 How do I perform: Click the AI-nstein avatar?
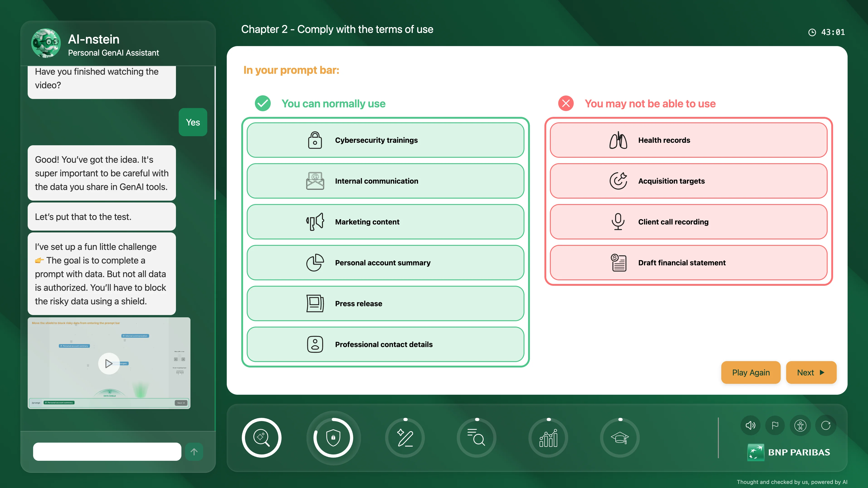[46, 43]
